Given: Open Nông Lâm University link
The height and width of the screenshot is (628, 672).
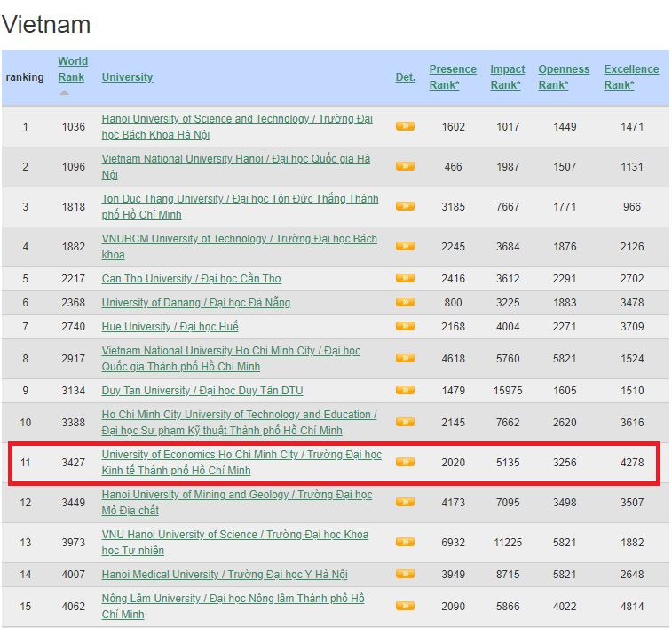Looking at the screenshot, I should click(233, 606).
